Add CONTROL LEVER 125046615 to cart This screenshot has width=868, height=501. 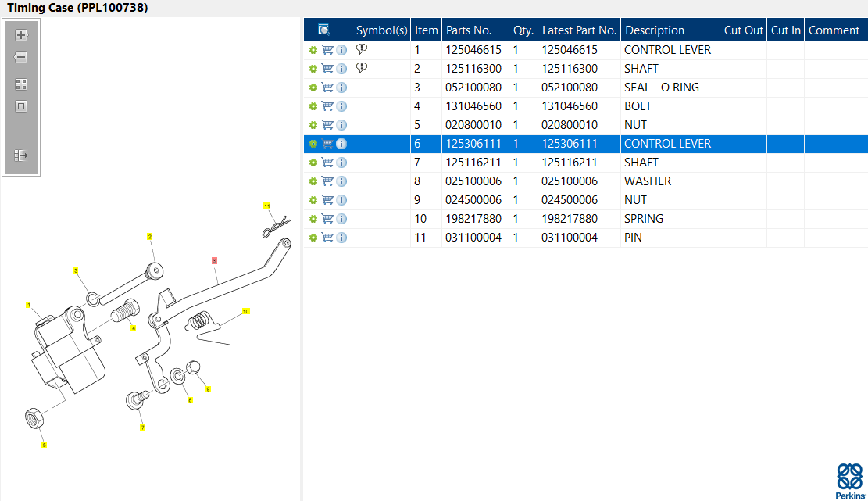point(327,50)
